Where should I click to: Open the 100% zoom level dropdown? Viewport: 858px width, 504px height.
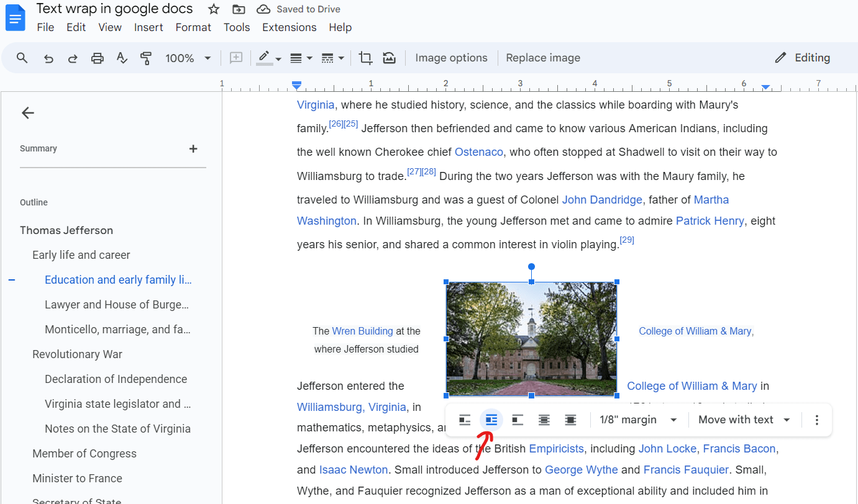183,57
